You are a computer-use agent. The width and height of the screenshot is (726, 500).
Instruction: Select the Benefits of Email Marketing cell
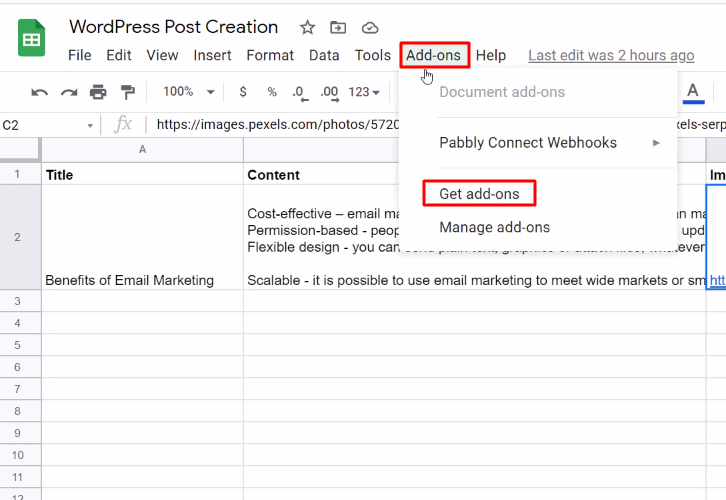point(142,238)
